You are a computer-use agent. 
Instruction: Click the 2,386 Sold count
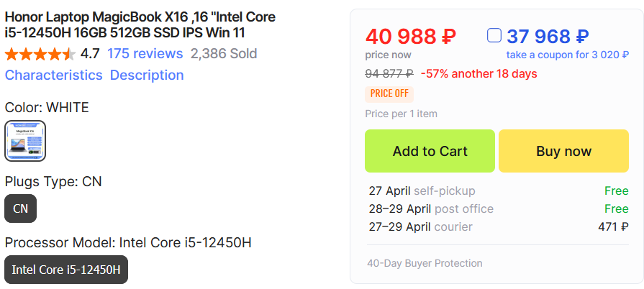(x=224, y=54)
